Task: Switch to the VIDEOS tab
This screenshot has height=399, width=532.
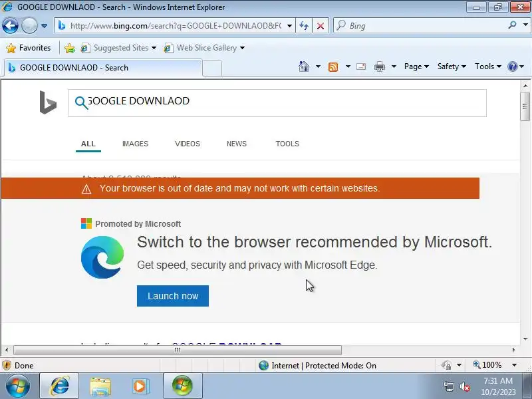Action: click(x=188, y=144)
